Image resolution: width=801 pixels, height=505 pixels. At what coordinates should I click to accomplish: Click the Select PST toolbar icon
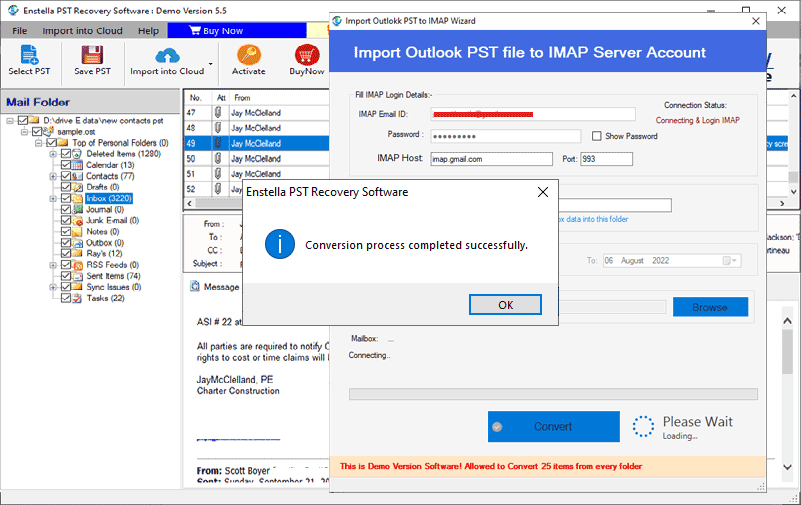pyautogui.click(x=29, y=55)
